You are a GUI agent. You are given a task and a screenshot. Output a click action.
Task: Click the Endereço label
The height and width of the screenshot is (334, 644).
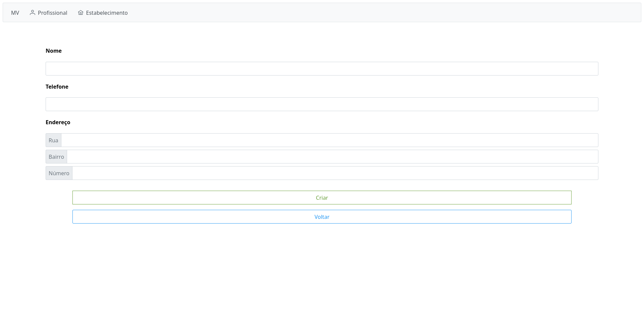point(58,122)
